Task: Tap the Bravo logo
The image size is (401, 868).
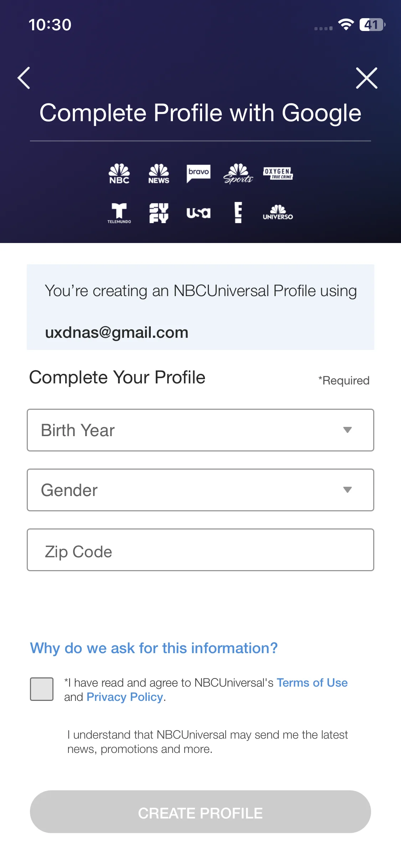Action: (x=199, y=174)
